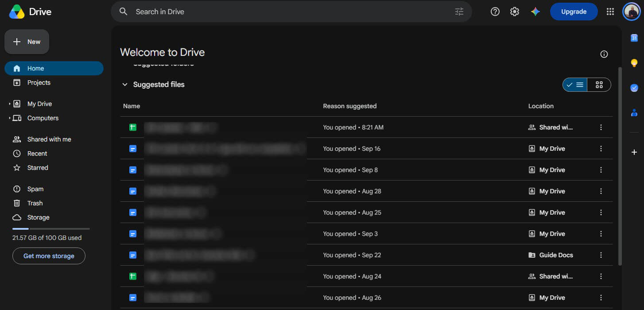This screenshot has width=644, height=310.
Task: Click the search magnifier icon
Action: [x=124, y=12]
